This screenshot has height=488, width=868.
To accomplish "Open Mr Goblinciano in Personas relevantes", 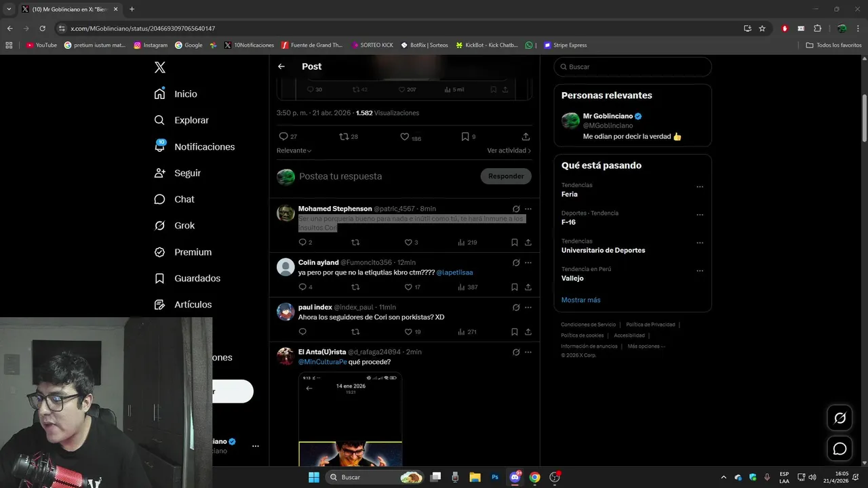I will (x=608, y=116).
